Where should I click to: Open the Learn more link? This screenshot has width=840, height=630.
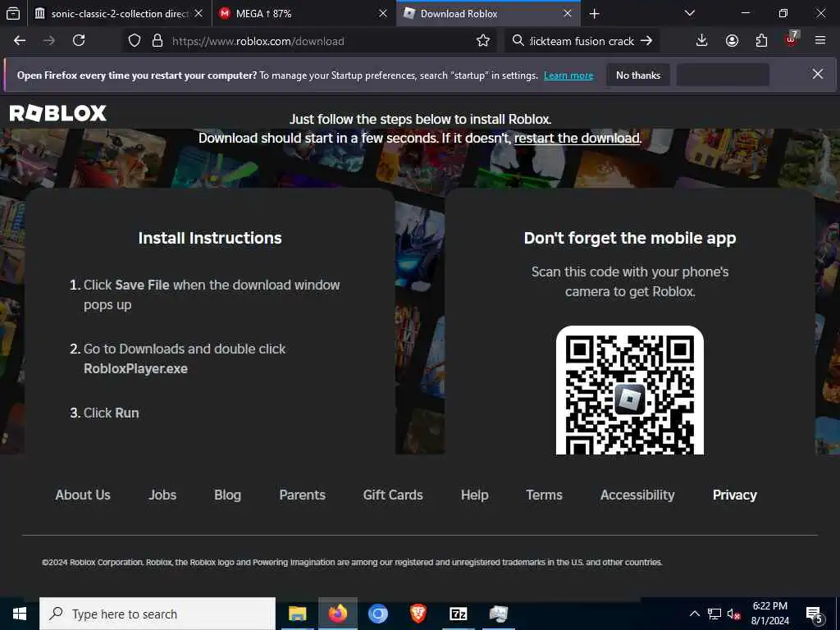click(568, 75)
